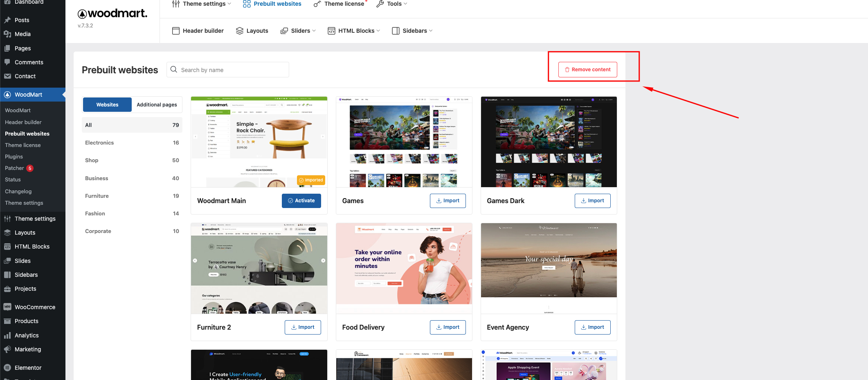Viewport: 868px width, 380px height.
Task: Import the Food Delivery website
Action: pos(447,327)
